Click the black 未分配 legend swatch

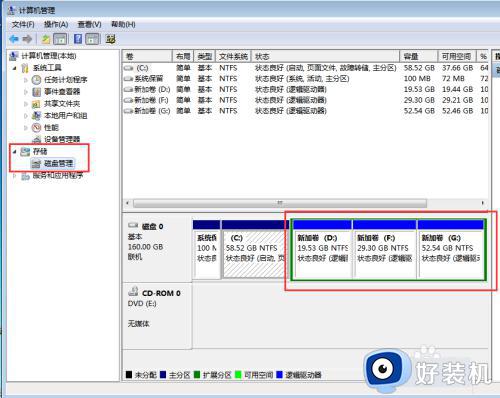coord(129,375)
